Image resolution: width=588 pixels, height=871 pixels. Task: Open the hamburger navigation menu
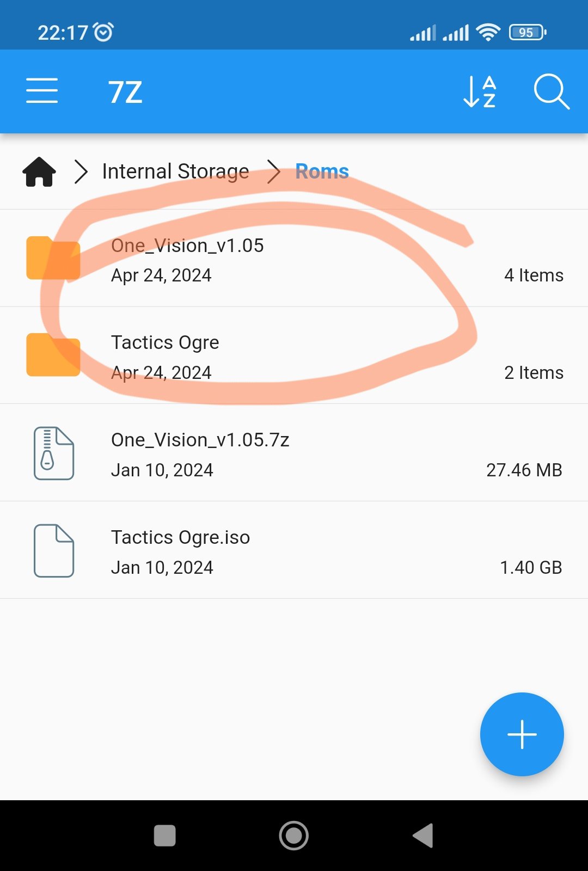tap(42, 91)
